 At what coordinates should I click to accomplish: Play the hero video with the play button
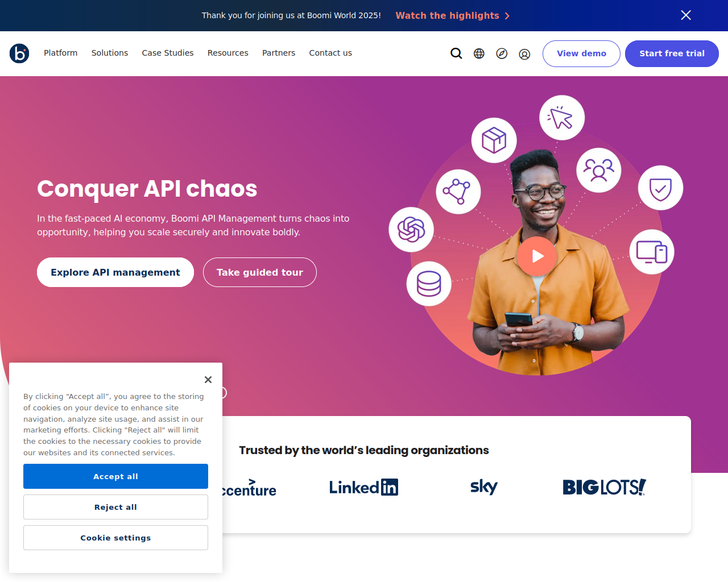click(x=537, y=256)
